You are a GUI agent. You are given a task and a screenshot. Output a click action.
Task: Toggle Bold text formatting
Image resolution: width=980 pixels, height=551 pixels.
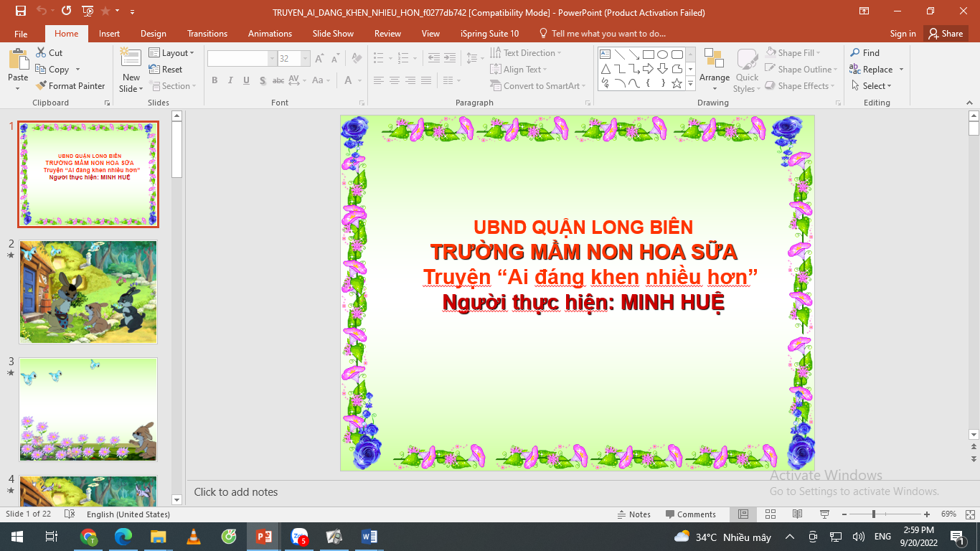point(215,80)
